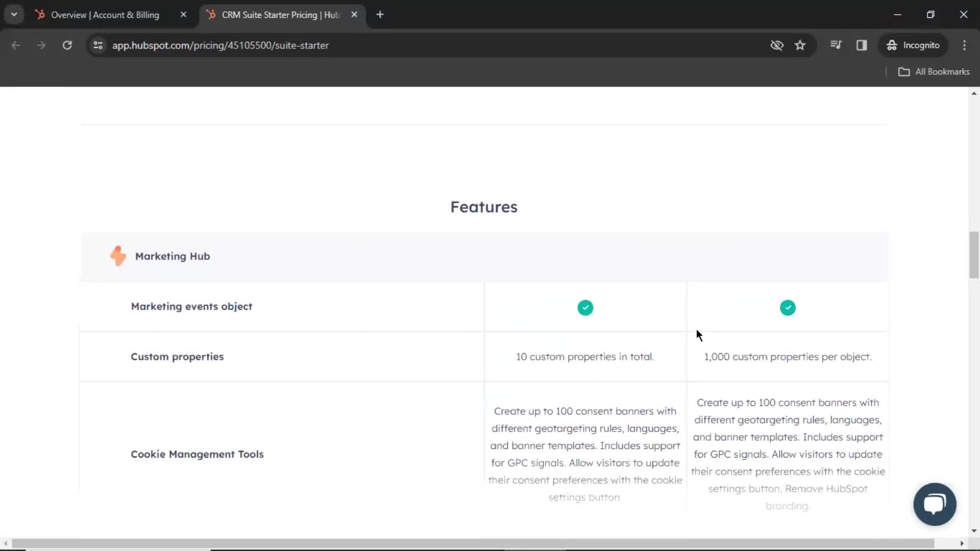Viewport: 980px width, 551px height.
Task: Click the vertical scrollbar thumb
Action: (974, 255)
